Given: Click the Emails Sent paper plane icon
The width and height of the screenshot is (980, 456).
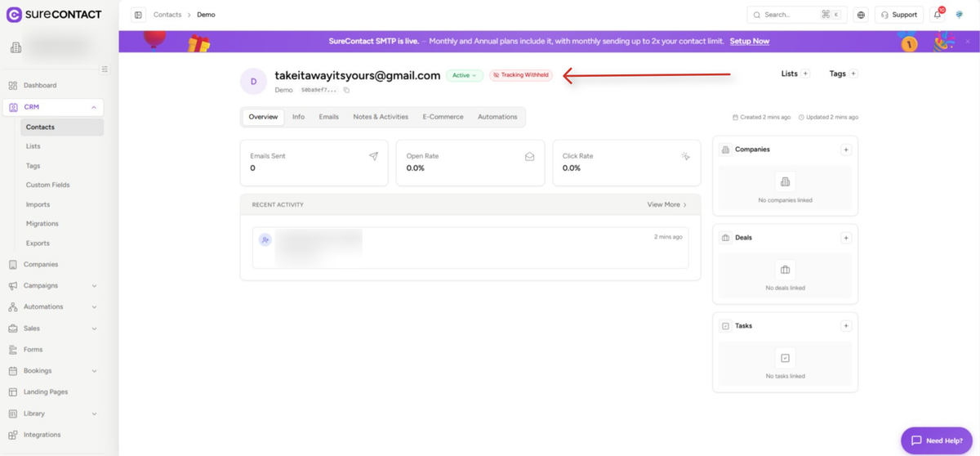Looking at the screenshot, I should point(373,156).
